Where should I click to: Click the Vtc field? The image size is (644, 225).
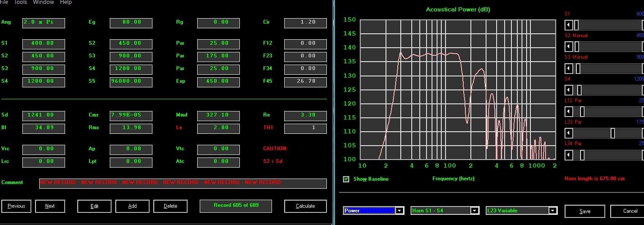click(218, 149)
